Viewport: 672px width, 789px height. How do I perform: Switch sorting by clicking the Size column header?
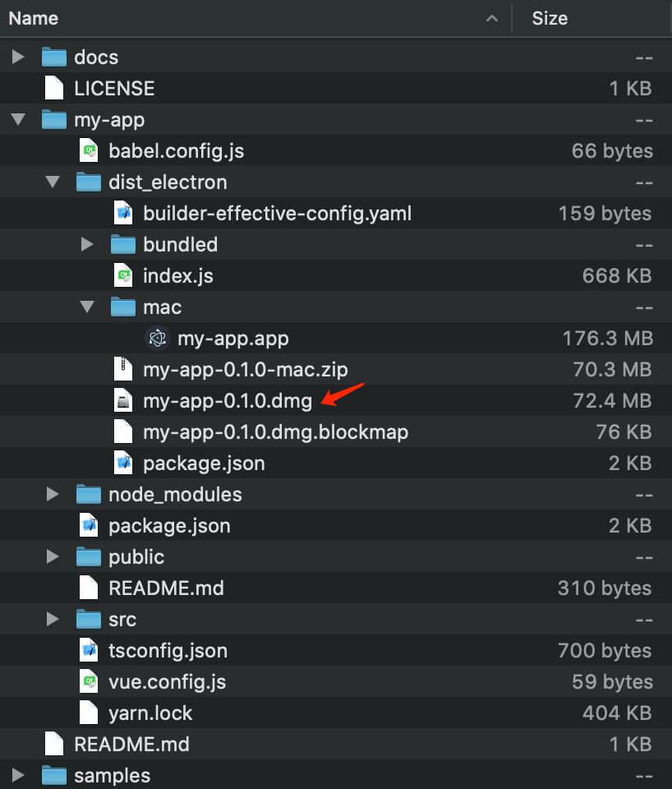550,17
